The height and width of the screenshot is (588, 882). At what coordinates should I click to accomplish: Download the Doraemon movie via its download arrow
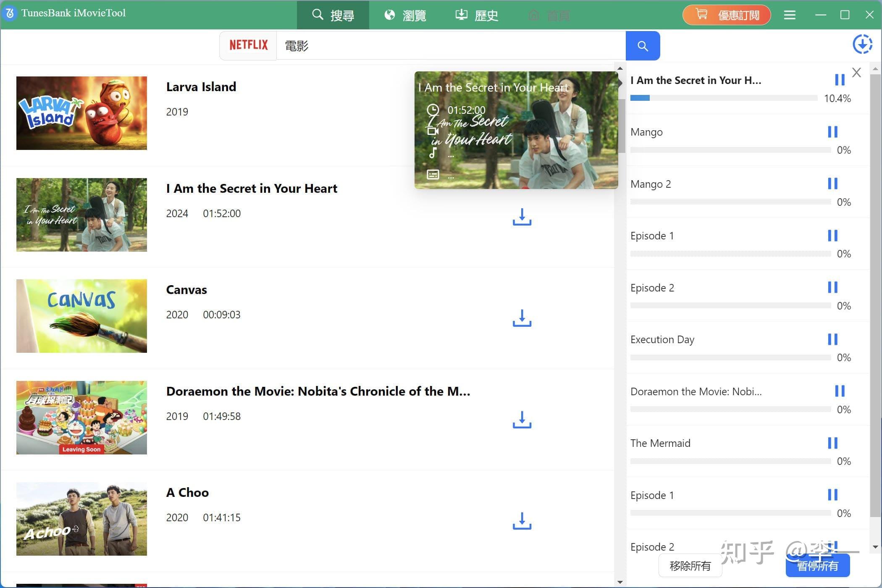pyautogui.click(x=522, y=420)
